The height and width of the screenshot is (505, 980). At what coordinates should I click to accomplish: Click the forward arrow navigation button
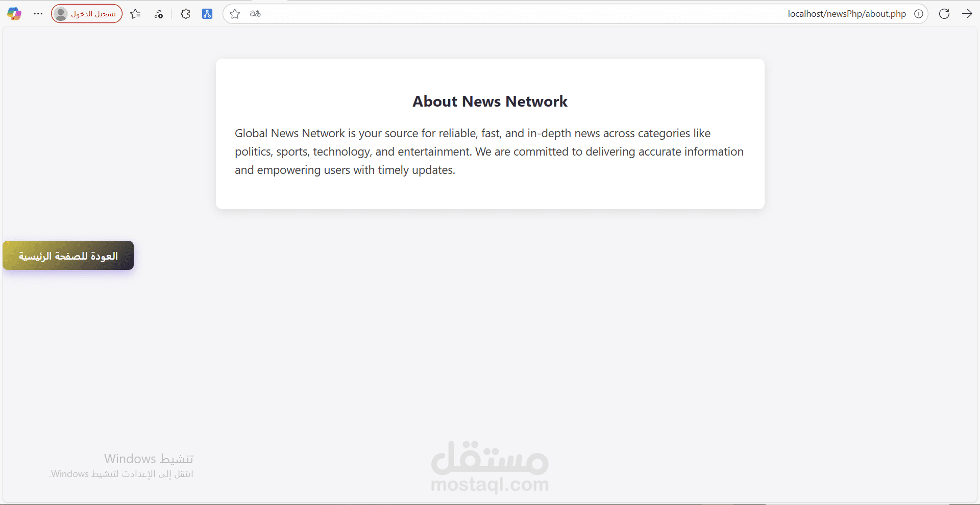pos(967,14)
